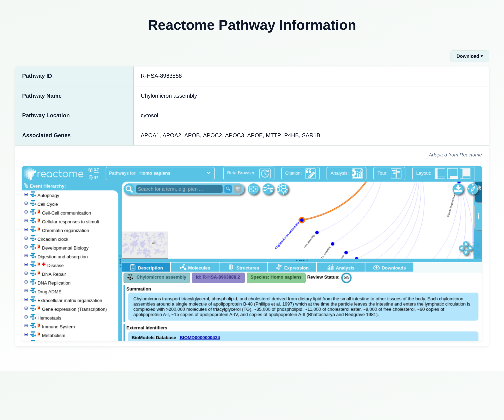Open the Analysis tool icon in header
This screenshot has width=504, height=420.
[x=357, y=173]
